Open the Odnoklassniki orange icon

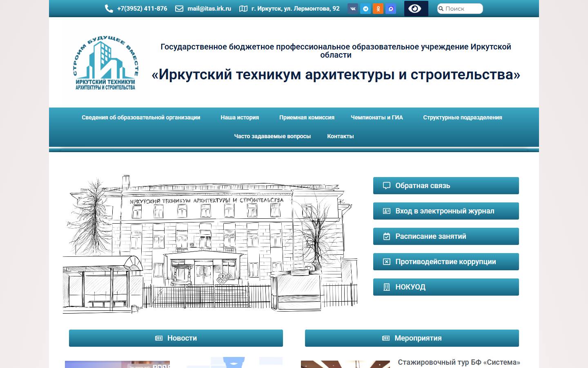click(378, 9)
